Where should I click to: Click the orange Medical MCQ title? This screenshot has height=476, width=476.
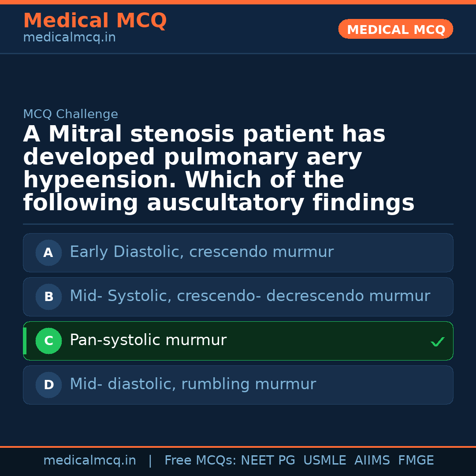click(x=95, y=21)
